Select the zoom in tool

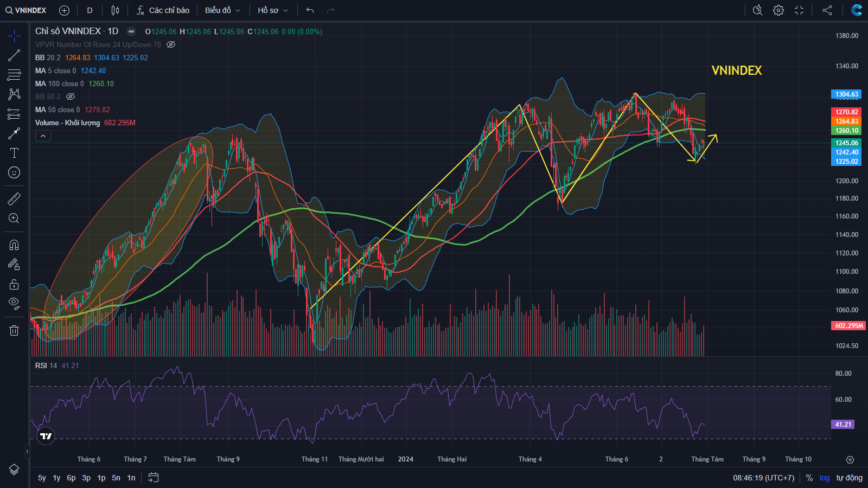click(14, 219)
